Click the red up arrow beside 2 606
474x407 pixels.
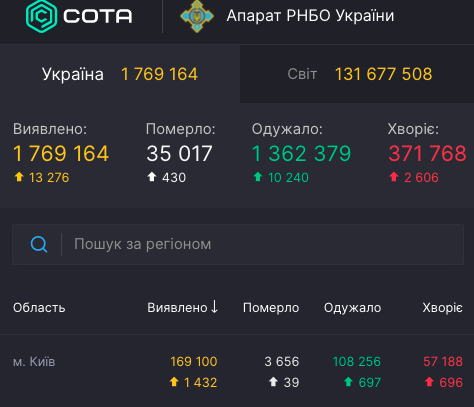click(x=394, y=177)
